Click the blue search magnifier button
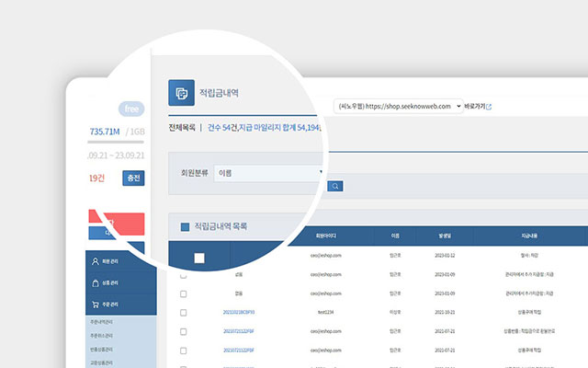The height and width of the screenshot is (368, 588). pos(335,186)
